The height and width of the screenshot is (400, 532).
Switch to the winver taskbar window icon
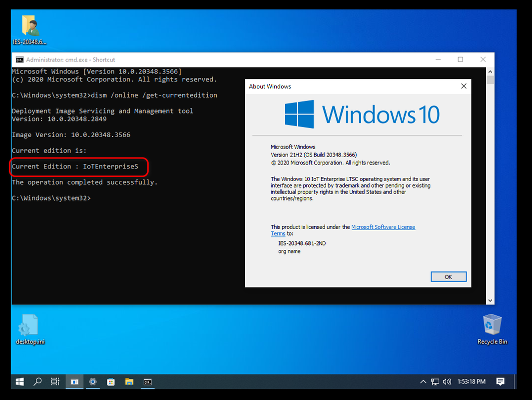(x=74, y=381)
